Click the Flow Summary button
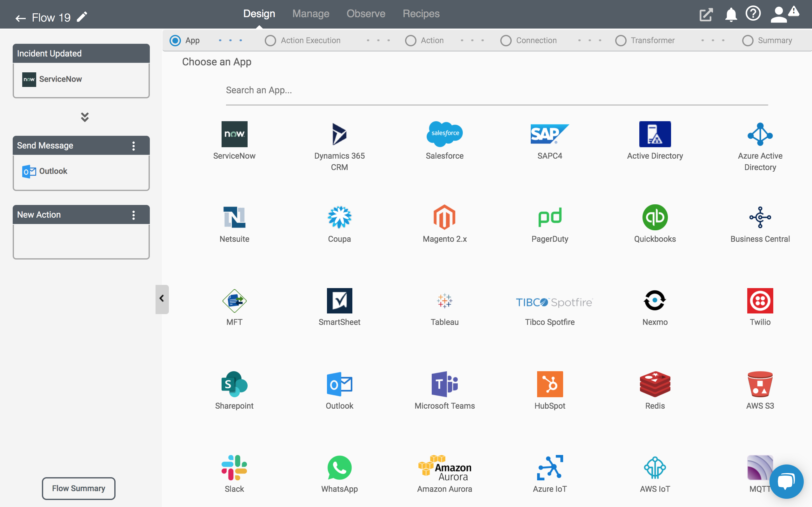This screenshot has width=812, height=507. click(x=78, y=488)
